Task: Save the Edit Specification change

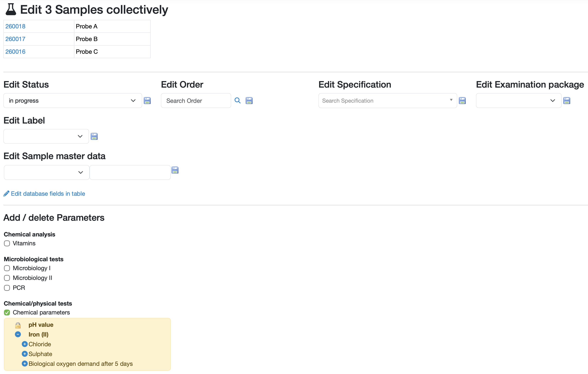Action: point(462,100)
